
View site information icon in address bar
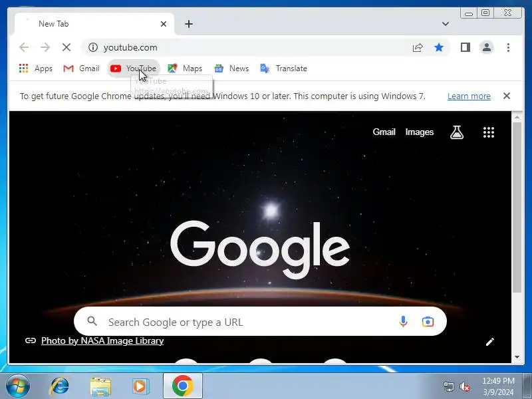93,47
